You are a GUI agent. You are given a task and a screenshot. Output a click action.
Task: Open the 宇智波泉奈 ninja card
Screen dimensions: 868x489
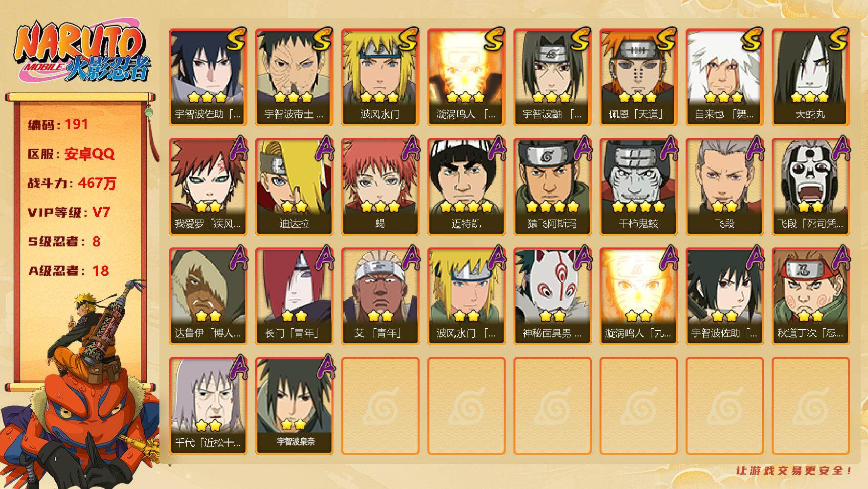click(294, 406)
